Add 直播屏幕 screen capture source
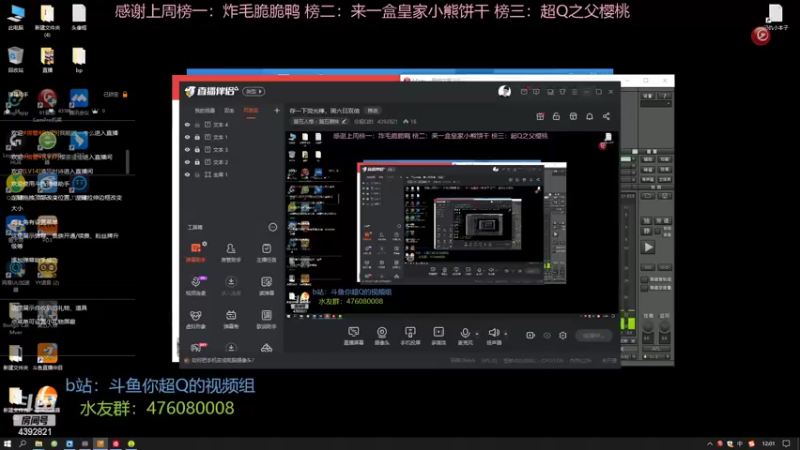The height and width of the screenshot is (450, 800). tap(354, 336)
